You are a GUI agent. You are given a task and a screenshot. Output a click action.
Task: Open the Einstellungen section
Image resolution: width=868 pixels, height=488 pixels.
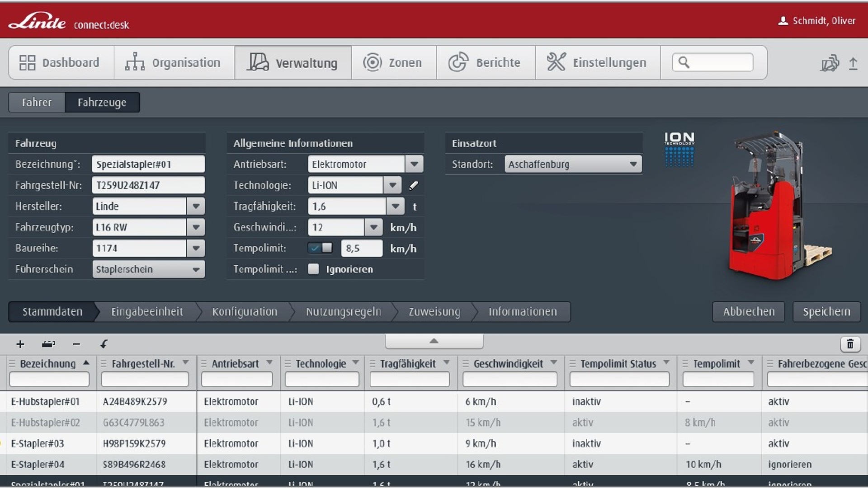pos(597,62)
